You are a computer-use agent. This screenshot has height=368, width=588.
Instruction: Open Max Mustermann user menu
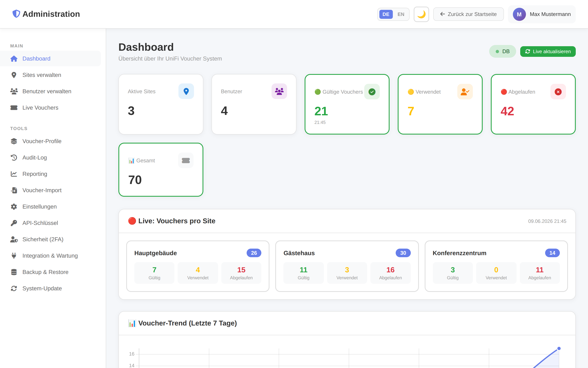pos(542,14)
